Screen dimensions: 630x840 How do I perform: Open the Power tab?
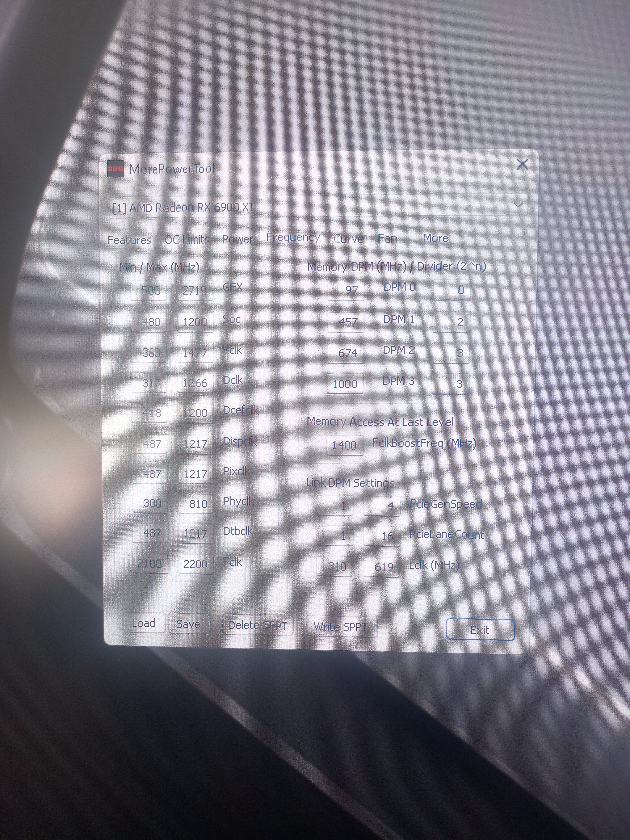point(238,239)
